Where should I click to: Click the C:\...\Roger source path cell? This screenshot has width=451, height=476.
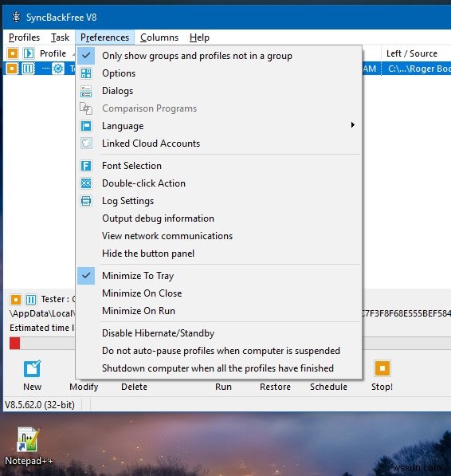417,69
